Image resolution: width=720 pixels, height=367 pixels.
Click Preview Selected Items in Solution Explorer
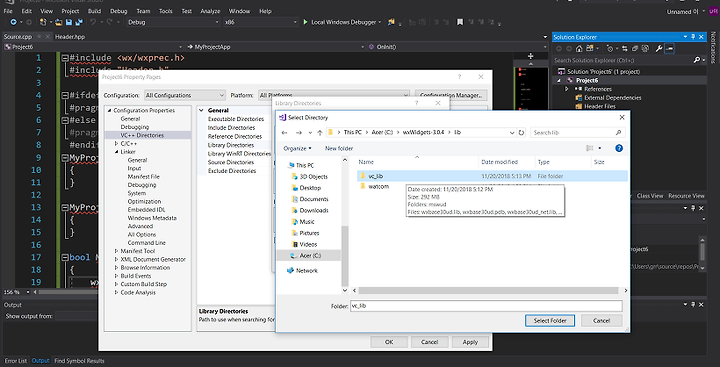tap(669, 49)
